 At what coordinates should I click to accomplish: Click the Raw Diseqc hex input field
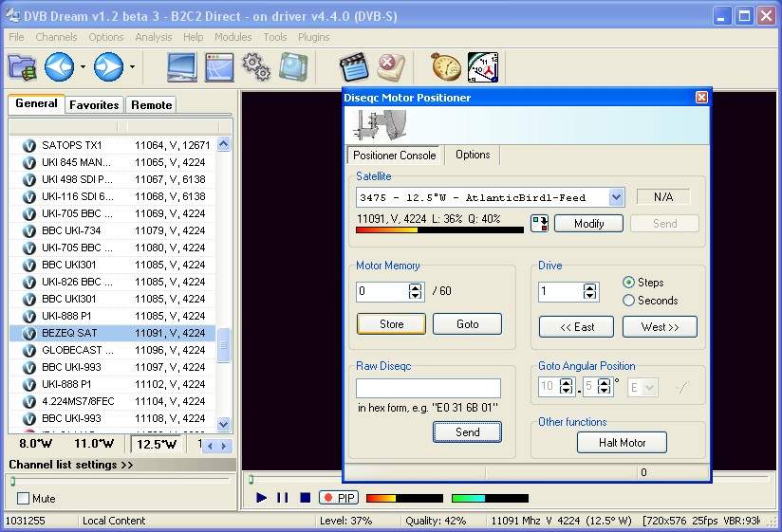tap(428, 388)
